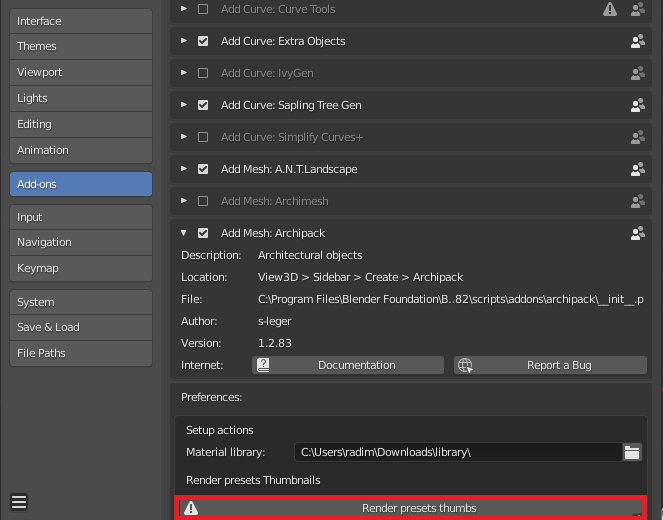This screenshot has width=663, height=520.
Task: Click the warning icon on Curve Tools row
Action: (610, 10)
